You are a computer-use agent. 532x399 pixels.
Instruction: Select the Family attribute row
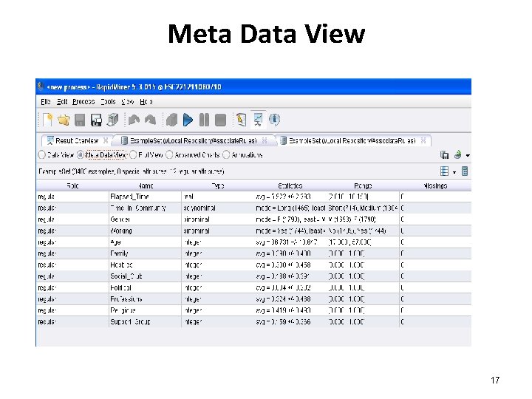(253, 253)
